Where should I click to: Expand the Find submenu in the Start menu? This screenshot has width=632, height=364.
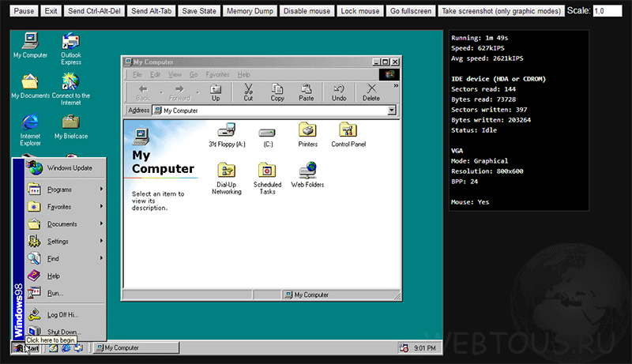coord(66,258)
